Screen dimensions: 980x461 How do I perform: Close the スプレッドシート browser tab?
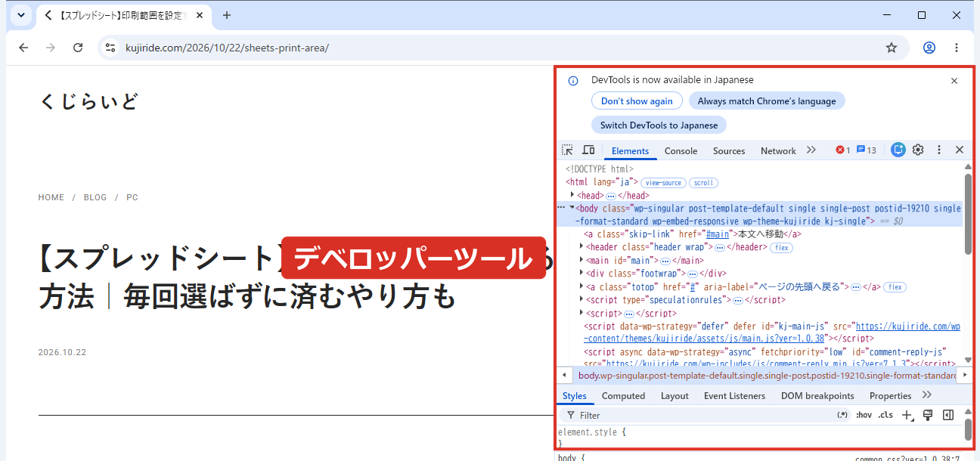click(200, 15)
